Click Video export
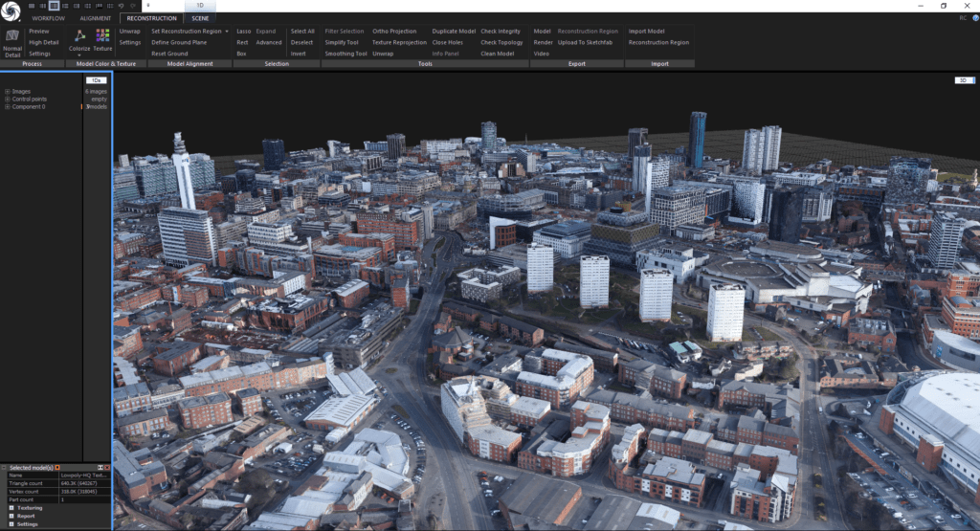980x531 pixels. [542, 54]
